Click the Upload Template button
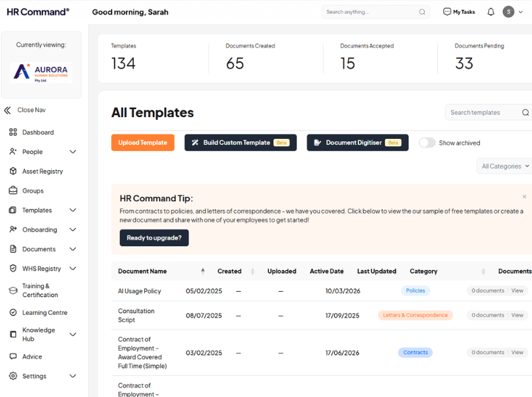 143,142
